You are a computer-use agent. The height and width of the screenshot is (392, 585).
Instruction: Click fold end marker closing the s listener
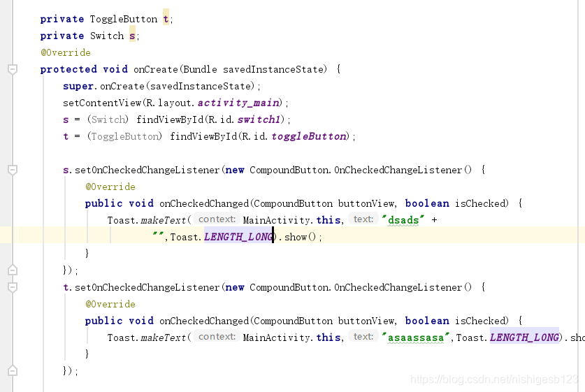point(13,270)
